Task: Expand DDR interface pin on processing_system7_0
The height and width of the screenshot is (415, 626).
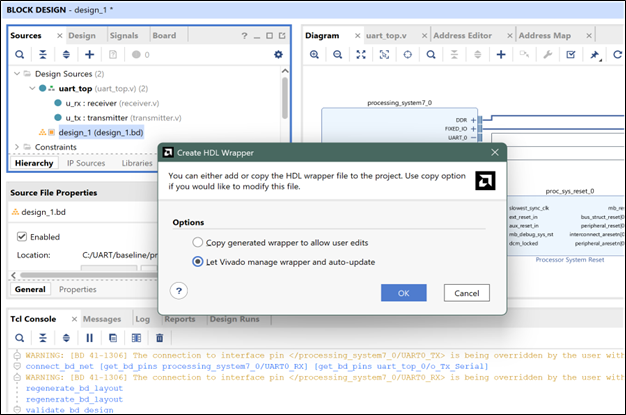Action: [x=473, y=120]
